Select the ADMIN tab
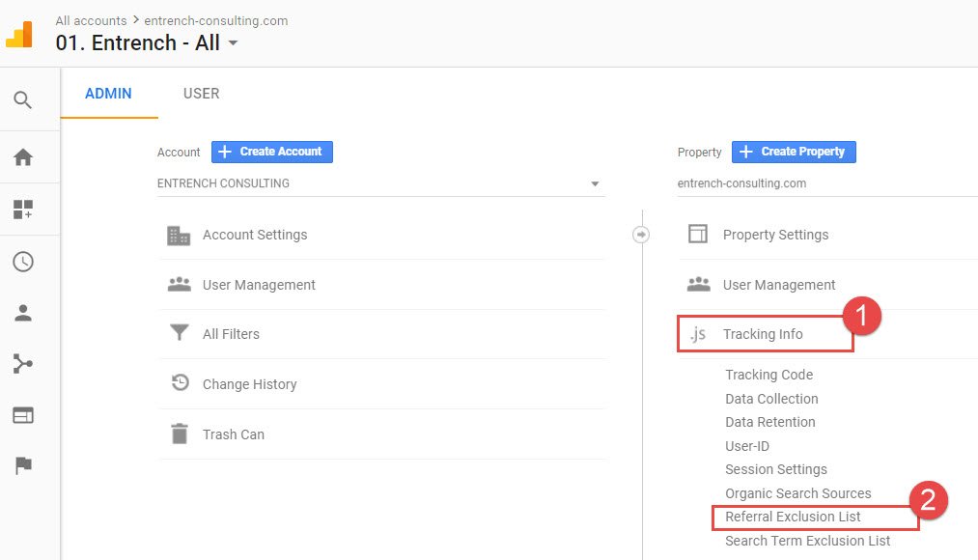 point(108,94)
